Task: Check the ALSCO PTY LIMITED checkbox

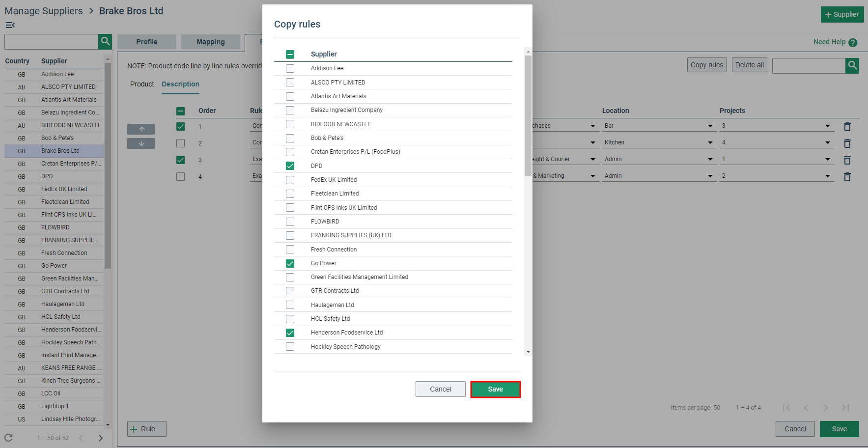Action: coord(290,83)
